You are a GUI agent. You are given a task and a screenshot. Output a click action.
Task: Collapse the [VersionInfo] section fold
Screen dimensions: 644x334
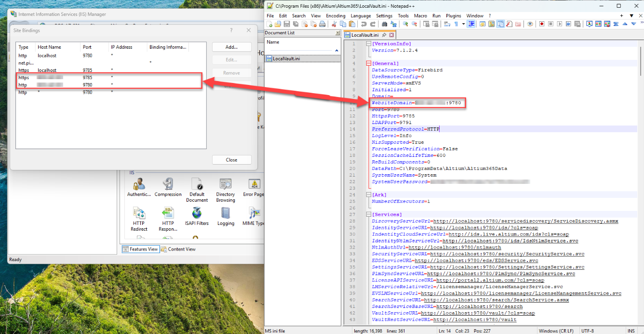[369, 44]
